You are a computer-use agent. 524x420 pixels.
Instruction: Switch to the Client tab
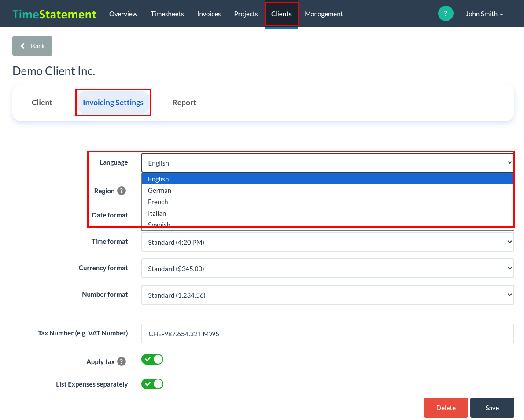click(42, 103)
